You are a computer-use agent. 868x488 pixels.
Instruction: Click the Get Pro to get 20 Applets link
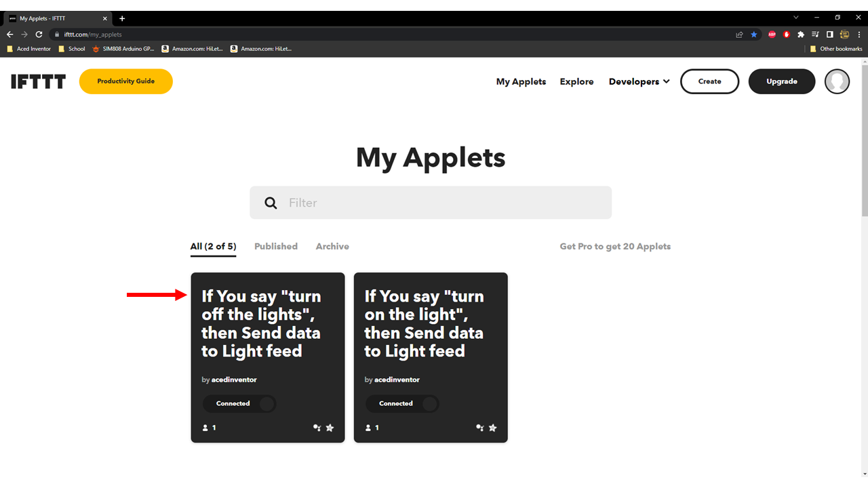tap(615, 247)
